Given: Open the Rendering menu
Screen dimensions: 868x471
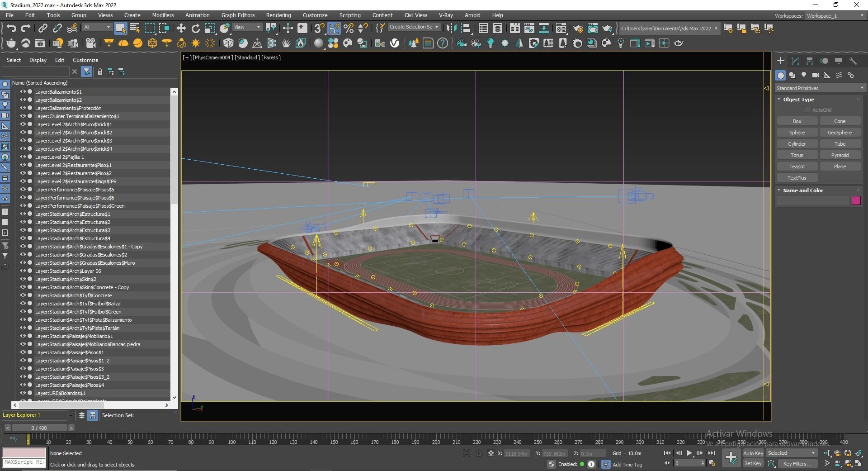Looking at the screenshot, I should pyautogui.click(x=278, y=15).
